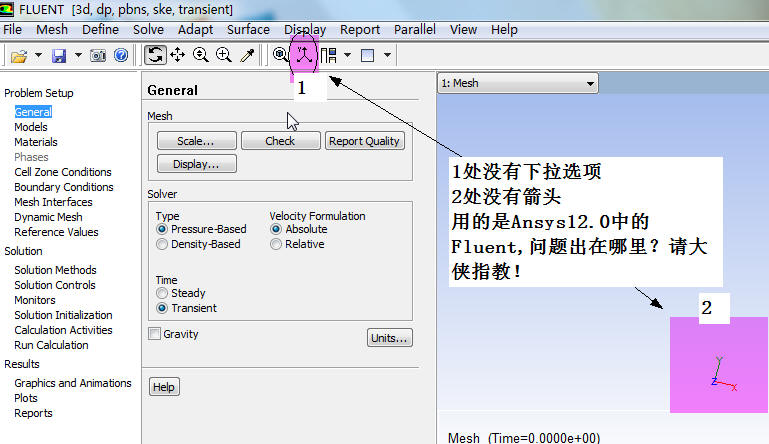769x444 pixels.
Task: Select the Rotate View tool
Action: point(155,54)
